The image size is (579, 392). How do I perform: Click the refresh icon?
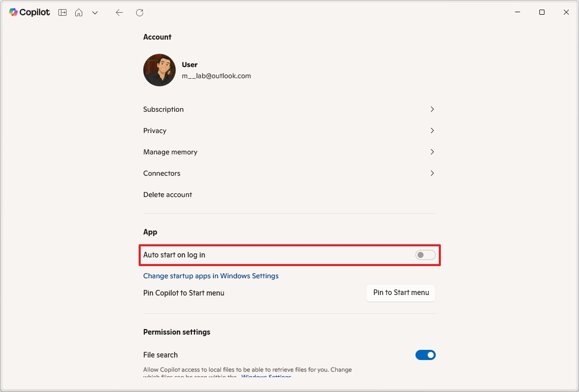[139, 12]
